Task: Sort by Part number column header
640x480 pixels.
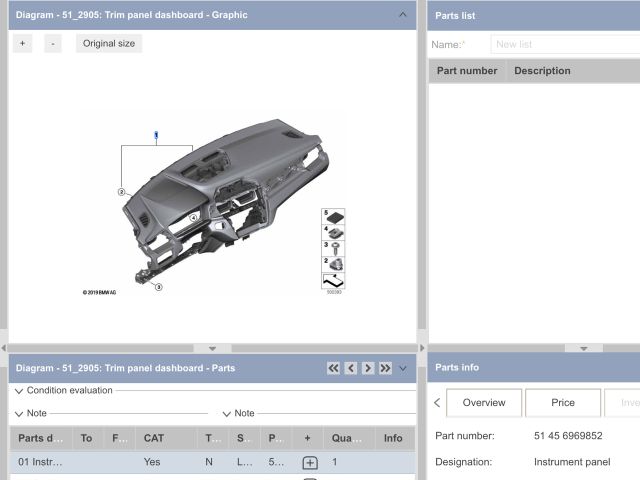Action: [x=467, y=71]
